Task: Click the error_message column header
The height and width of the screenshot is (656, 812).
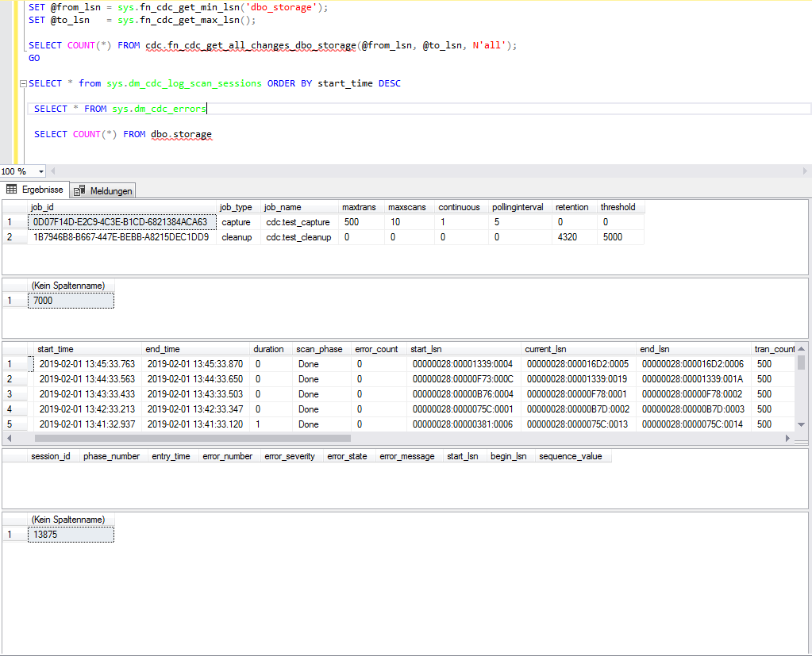Action: pos(407,456)
